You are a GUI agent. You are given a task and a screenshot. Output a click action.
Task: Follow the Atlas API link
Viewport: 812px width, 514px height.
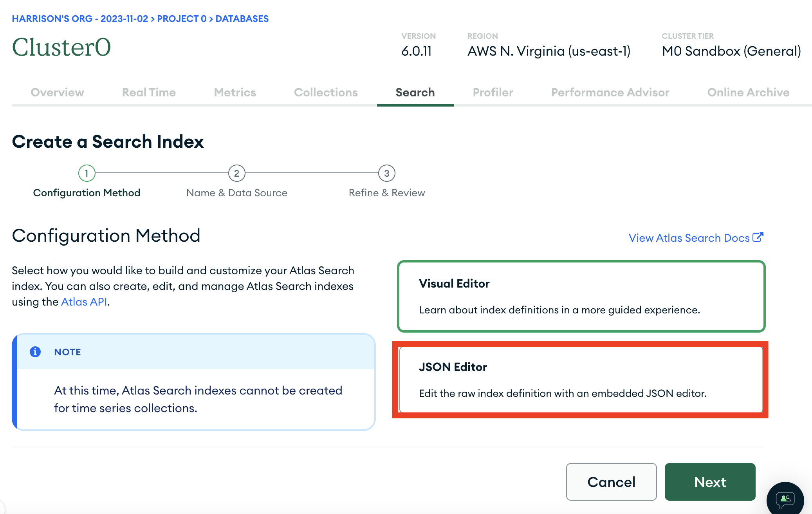tap(84, 302)
